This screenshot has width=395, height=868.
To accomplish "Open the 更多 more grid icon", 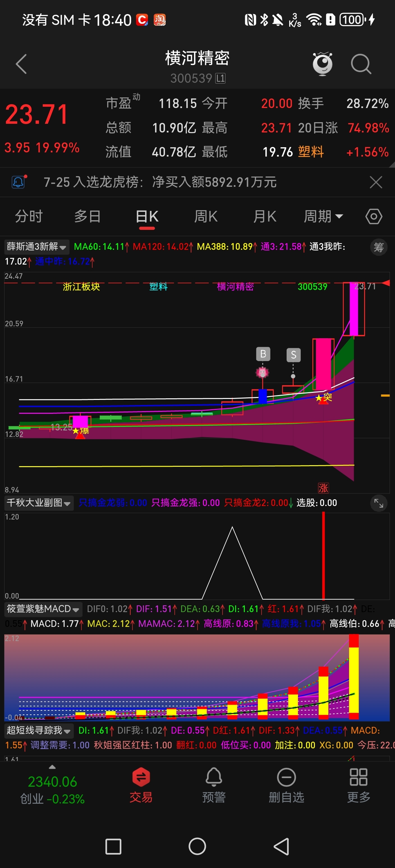I will click(x=359, y=786).
